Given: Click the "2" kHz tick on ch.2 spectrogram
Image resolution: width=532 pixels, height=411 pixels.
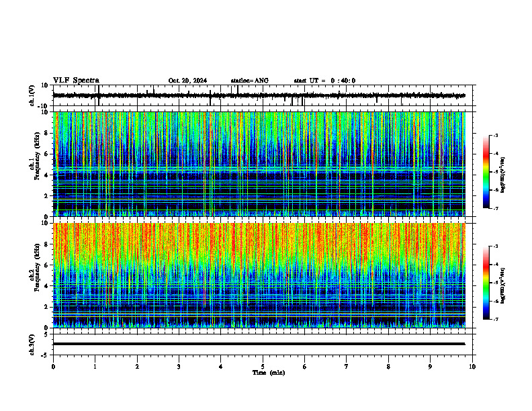Looking at the screenshot, I should [x=46, y=307].
